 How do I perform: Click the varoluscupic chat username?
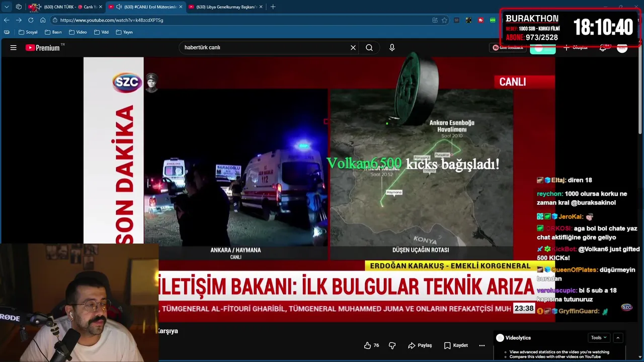[556, 291]
